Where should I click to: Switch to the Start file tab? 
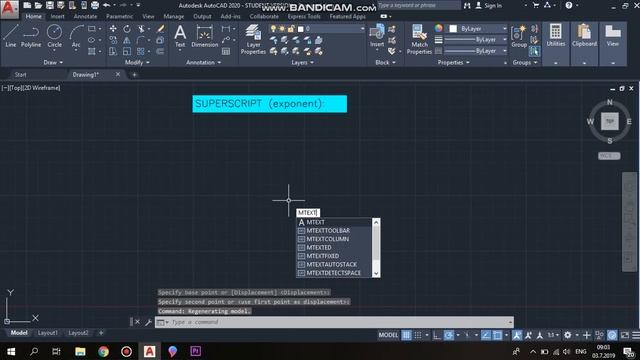pyautogui.click(x=20, y=75)
